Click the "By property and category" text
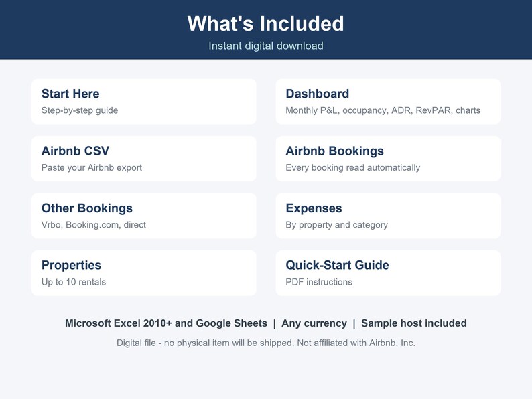Screen dimensions: 532x399 tap(336, 225)
